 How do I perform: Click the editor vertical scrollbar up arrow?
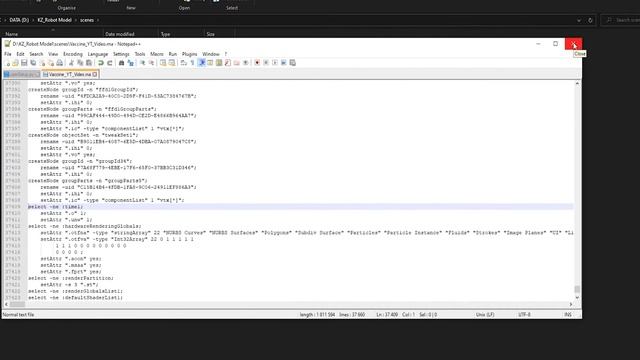click(x=577, y=83)
